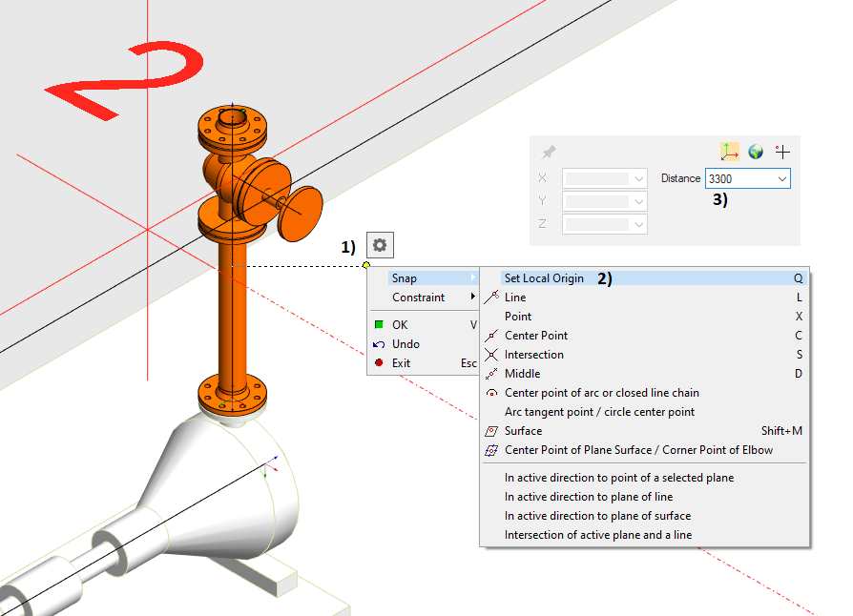Image resolution: width=853 pixels, height=616 pixels.
Task: Select local coordinate system axes icon
Action: coord(729,152)
